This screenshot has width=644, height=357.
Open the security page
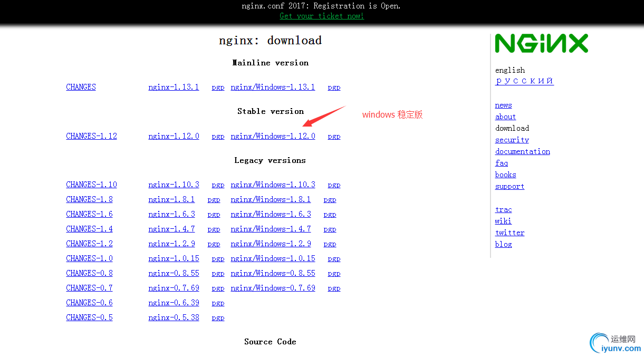tap(512, 140)
